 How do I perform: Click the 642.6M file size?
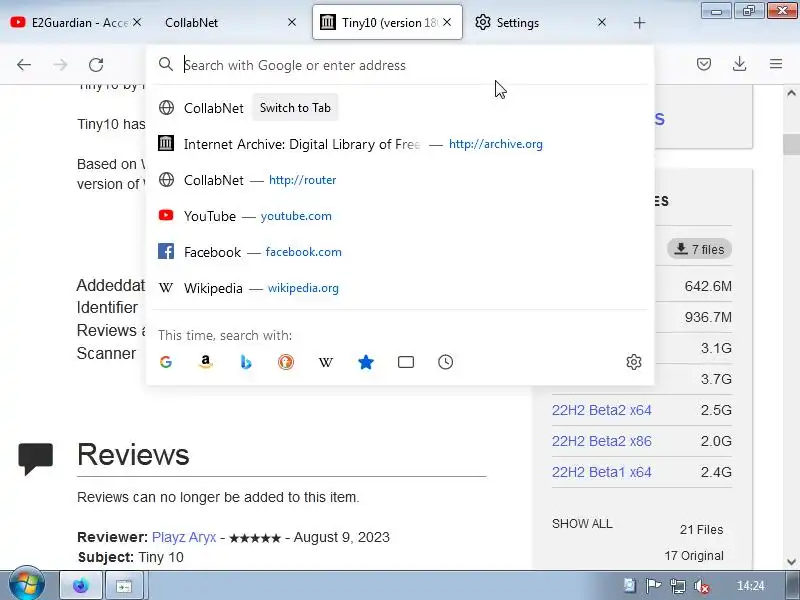(x=708, y=286)
